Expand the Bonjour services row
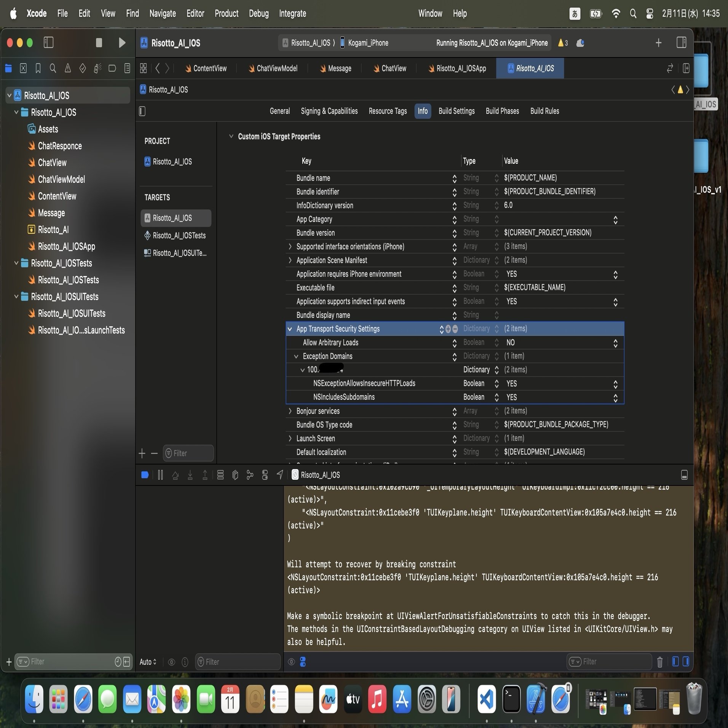 tap(290, 411)
